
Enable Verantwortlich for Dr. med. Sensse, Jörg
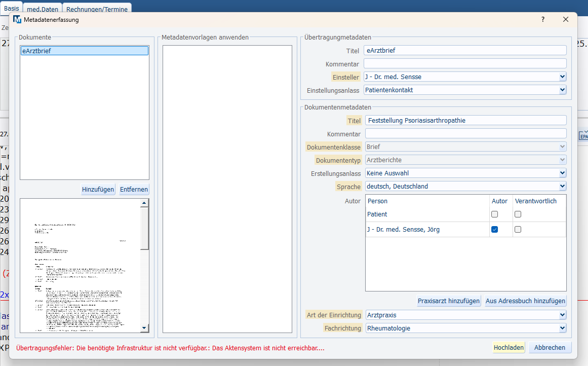pos(518,229)
